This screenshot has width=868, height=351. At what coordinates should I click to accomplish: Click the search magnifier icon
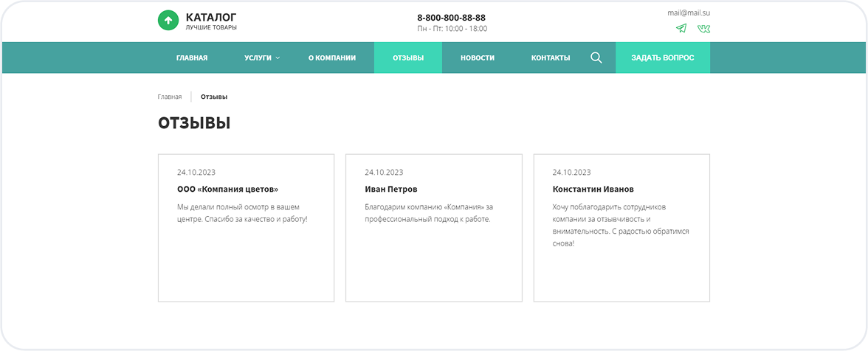click(x=596, y=58)
